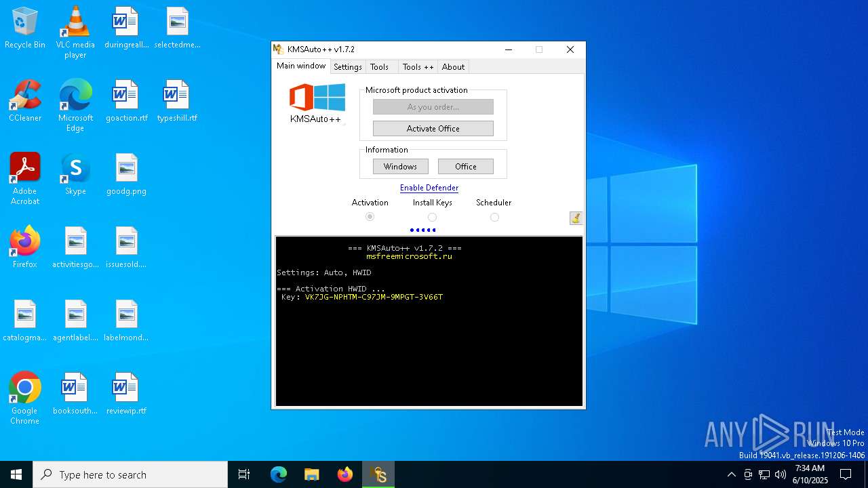Open the About tab
This screenshot has width=868, height=488.
[453, 66]
